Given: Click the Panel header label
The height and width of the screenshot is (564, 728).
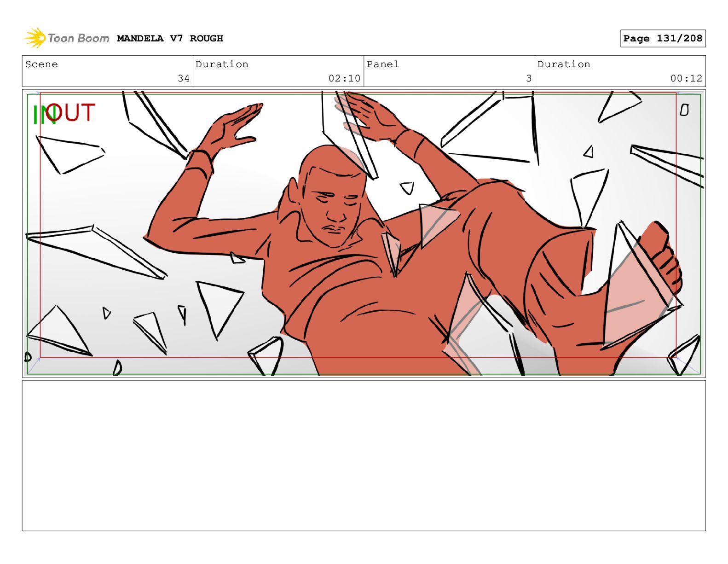Looking at the screenshot, I should point(383,64).
